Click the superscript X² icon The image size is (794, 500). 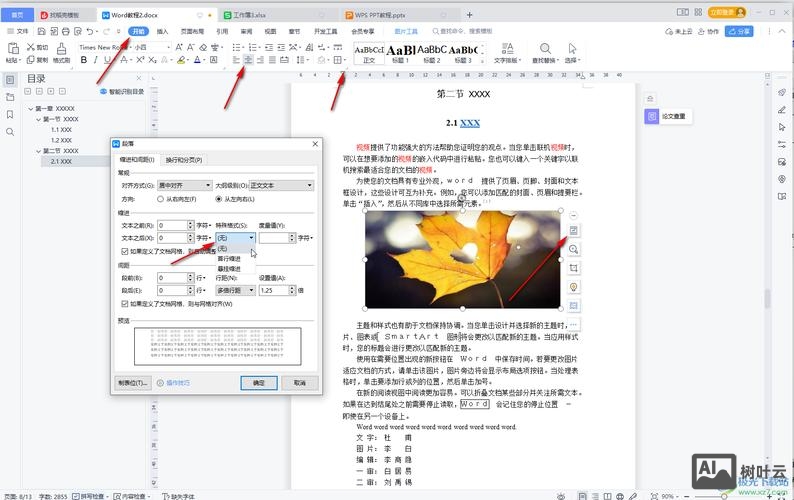pos(140,60)
